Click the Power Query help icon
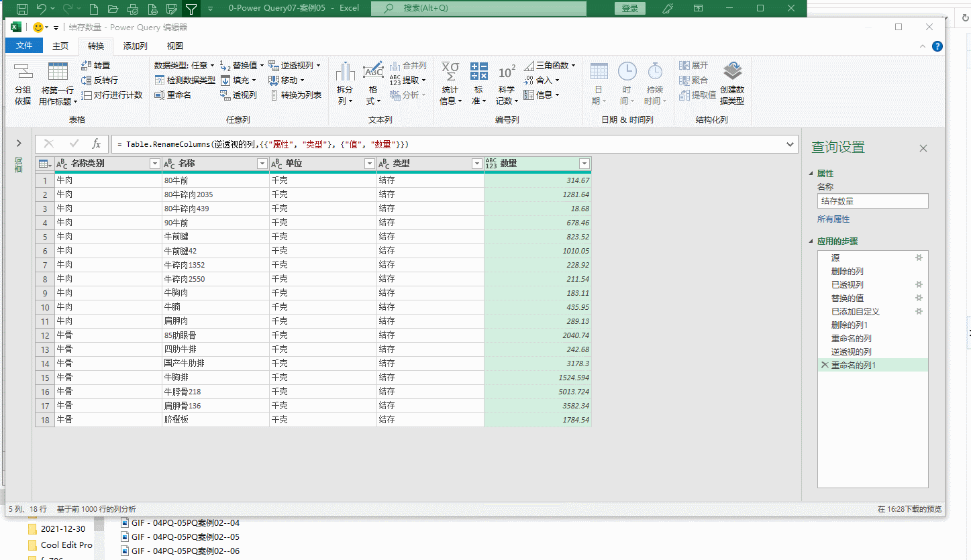The image size is (971, 560). click(937, 46)
